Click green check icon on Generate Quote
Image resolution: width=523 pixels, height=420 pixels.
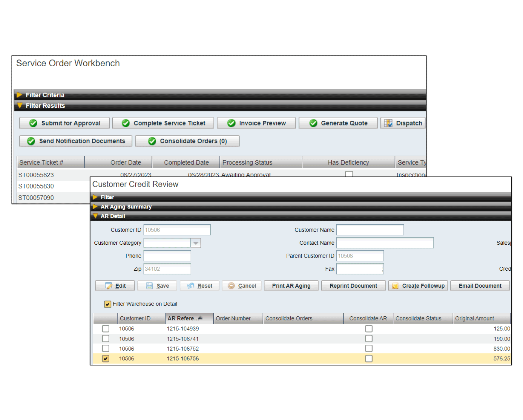[313, 123]
